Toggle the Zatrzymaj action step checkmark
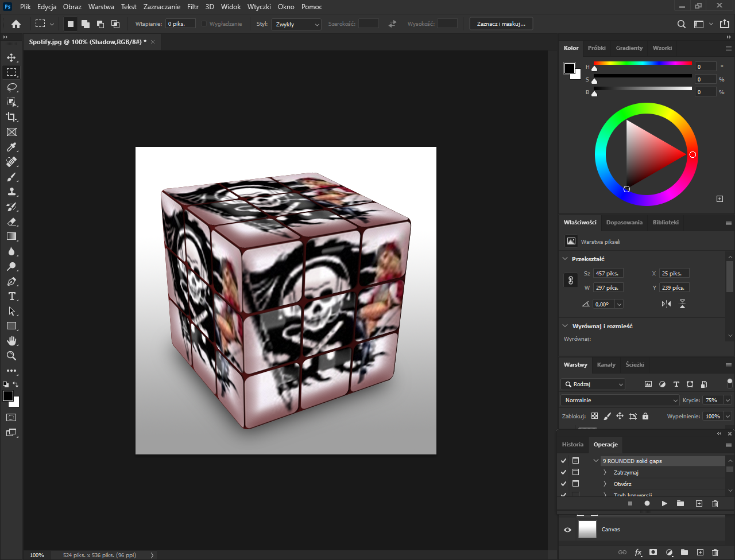The height and width of the screenshot is (560, 735). coord(564,472)
